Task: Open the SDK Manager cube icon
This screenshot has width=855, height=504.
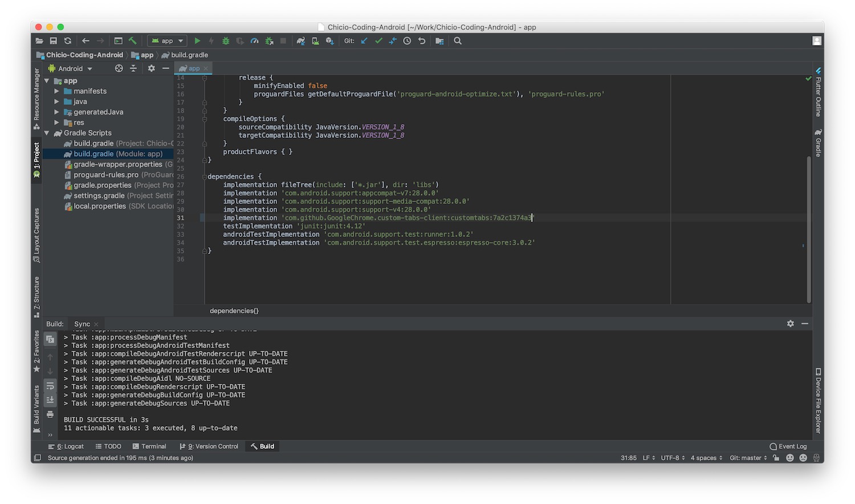Action: click(x=329, y=41)
